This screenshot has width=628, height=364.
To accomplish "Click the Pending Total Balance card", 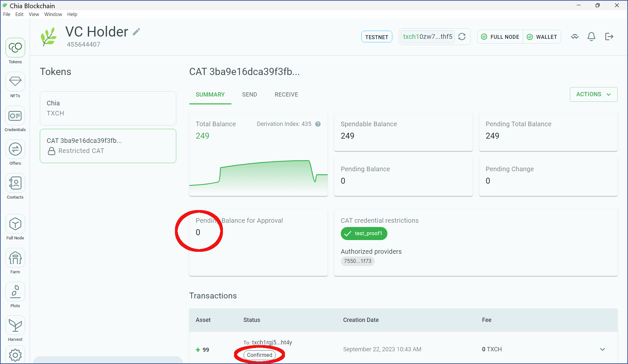I will coord(548,132).
